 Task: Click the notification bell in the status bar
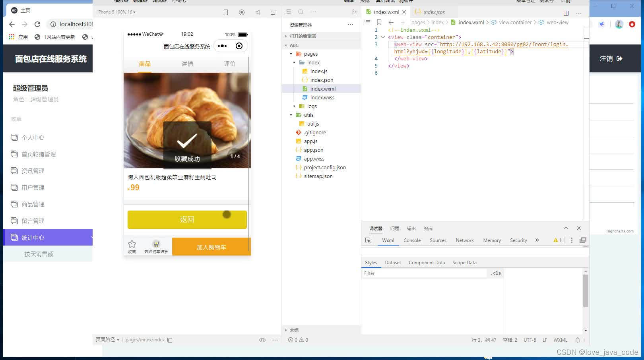(578, 340)
